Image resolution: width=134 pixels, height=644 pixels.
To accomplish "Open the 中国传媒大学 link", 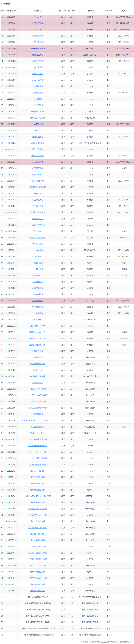I will tap(38, 200).
